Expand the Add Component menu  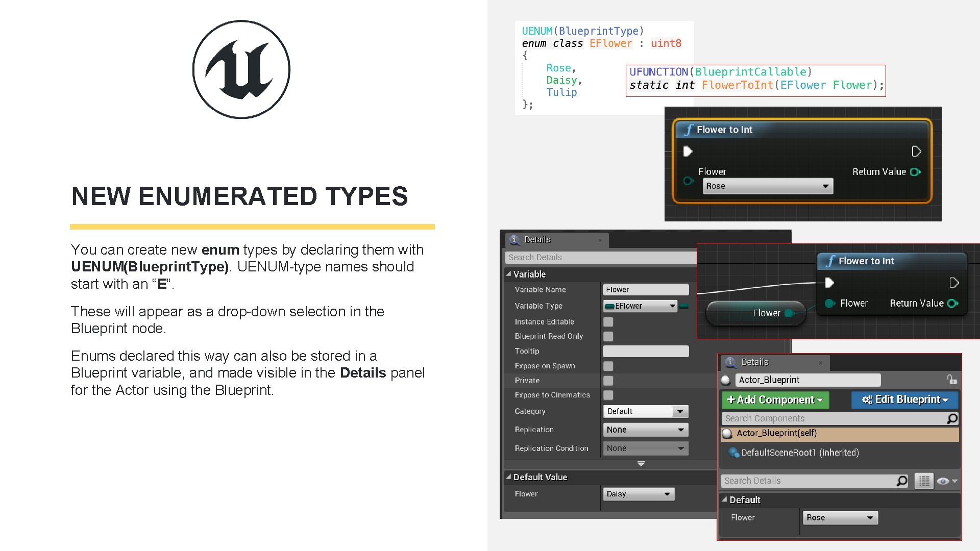(x=775, y=400)
